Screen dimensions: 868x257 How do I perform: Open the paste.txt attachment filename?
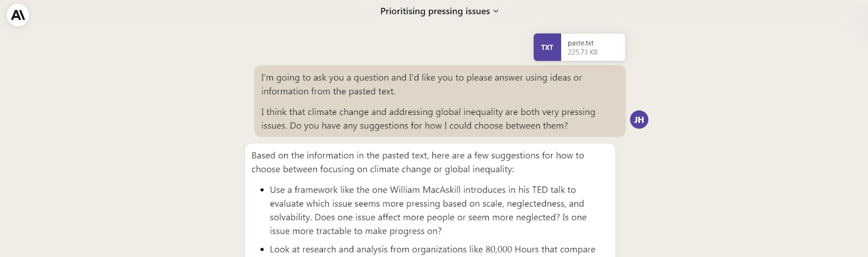tap(580, 43)
